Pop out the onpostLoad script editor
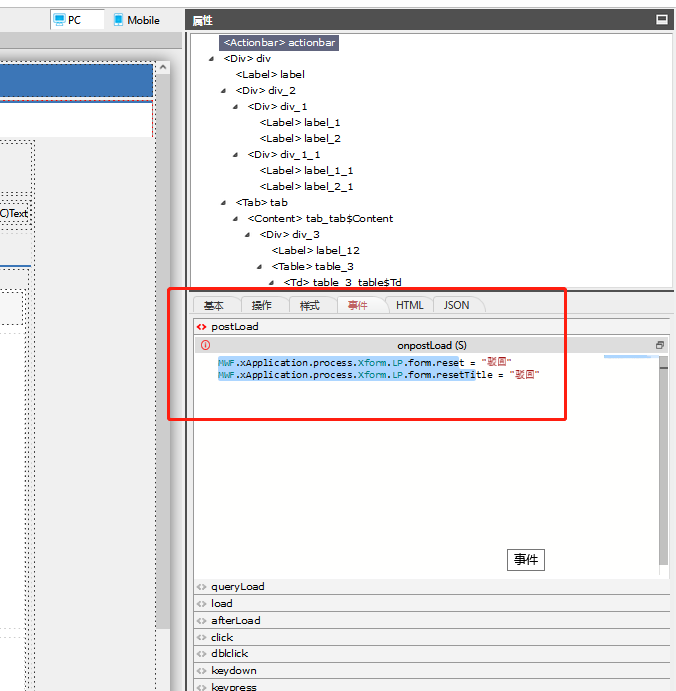Screen dimensions: 676x691 (x=660, y=345)
